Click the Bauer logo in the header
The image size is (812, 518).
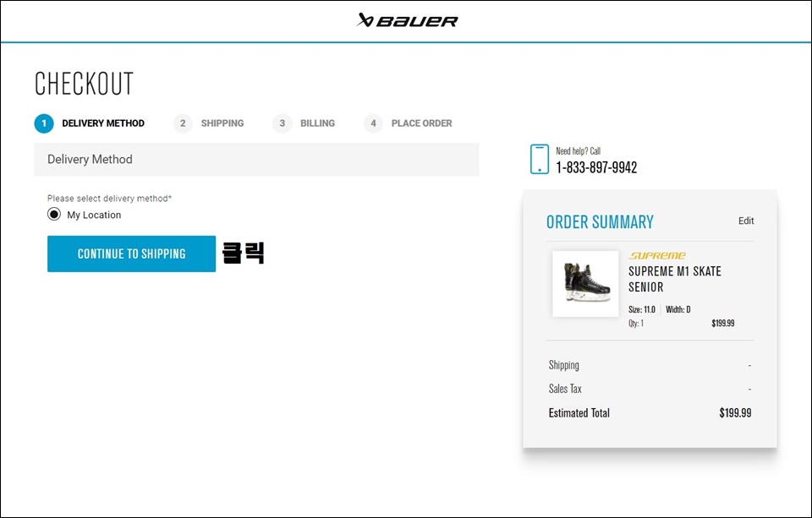407,20
